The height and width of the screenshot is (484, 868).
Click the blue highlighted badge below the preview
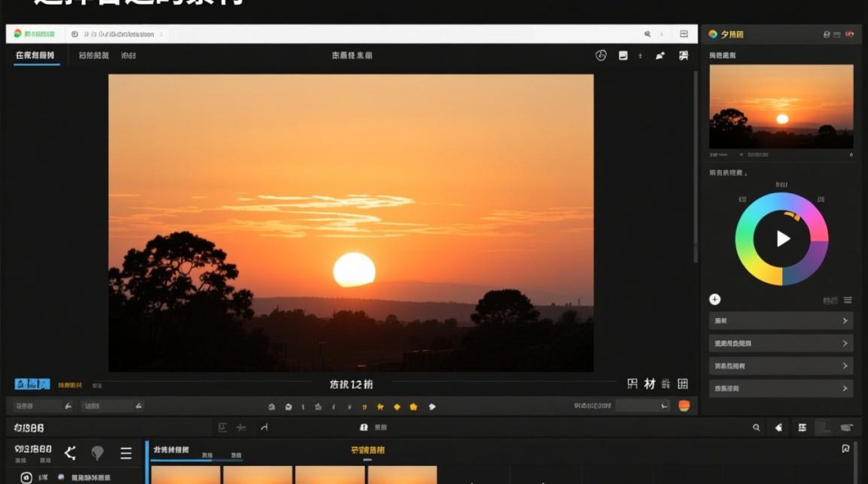[x=32, y=384]
